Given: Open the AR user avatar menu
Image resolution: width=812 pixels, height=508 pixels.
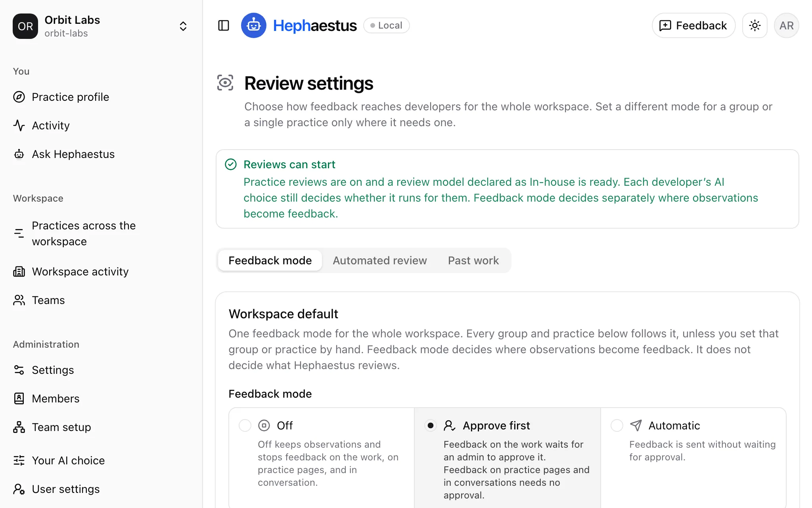Looking at the screenshot, I should coord(787,25).
